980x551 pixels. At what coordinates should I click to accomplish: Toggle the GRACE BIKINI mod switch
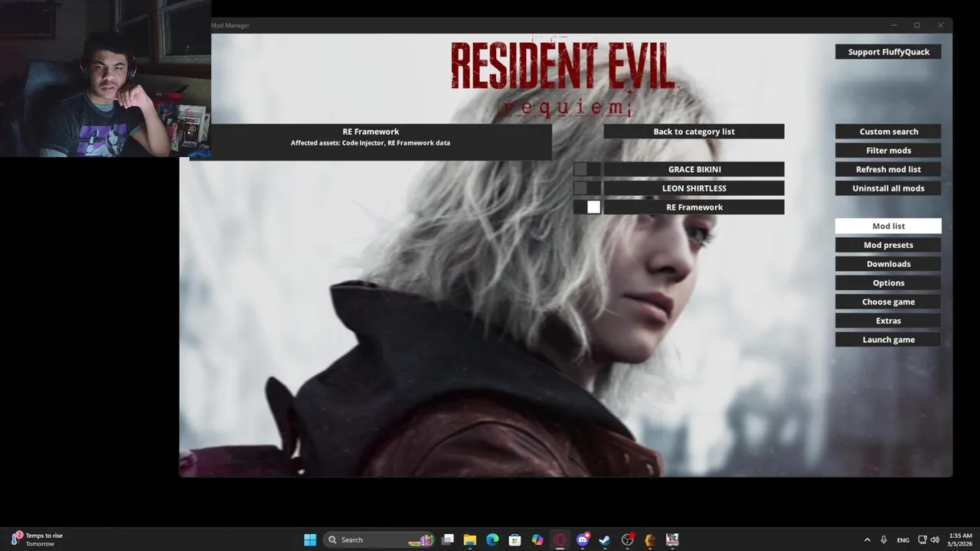point(587,169)
